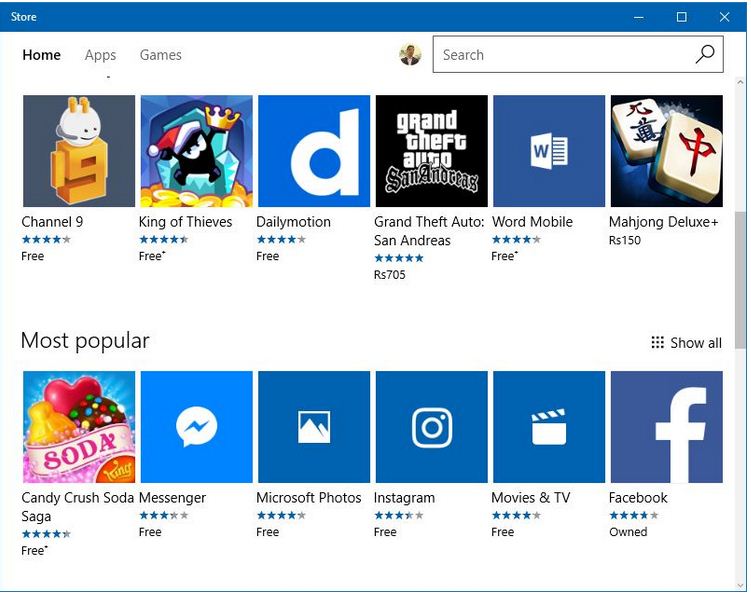Click the Show all grid icon
The image size is (751, 593).
[658, 342]
